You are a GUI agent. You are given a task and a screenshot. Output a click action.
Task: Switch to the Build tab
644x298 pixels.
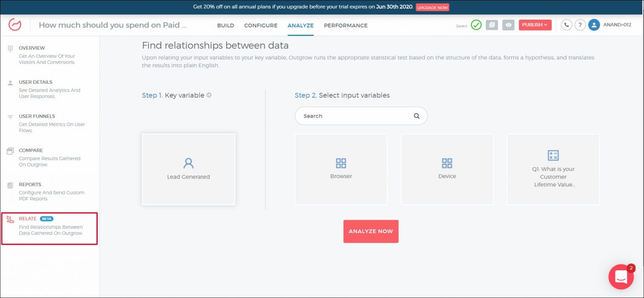(x=226, y=26)
